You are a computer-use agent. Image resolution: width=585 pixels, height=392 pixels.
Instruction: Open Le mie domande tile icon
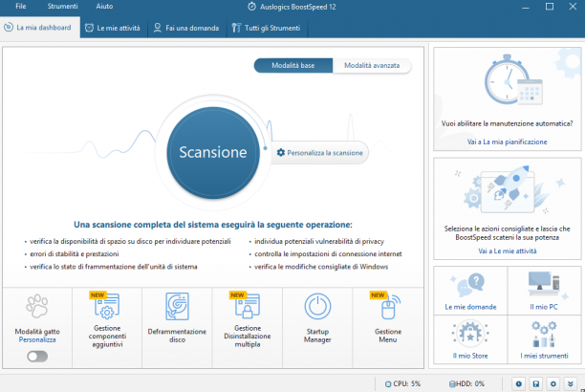pyautogui.click(x=469, y=286)
